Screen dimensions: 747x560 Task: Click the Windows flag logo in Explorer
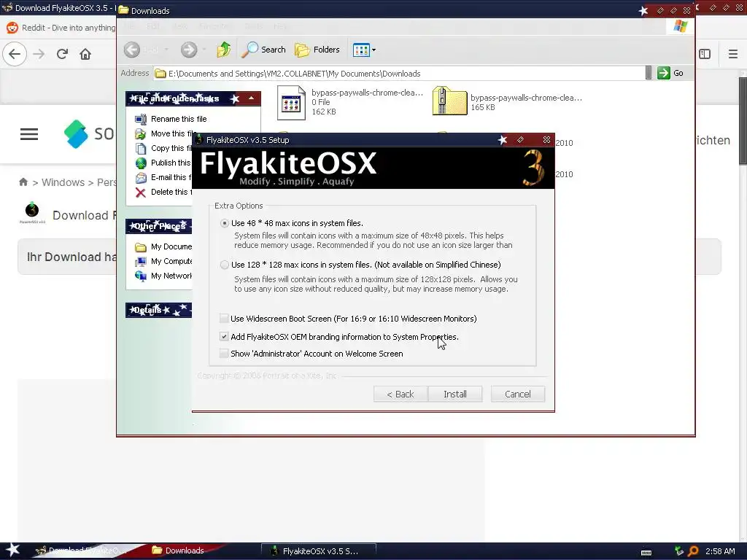(x=681, y=26)
